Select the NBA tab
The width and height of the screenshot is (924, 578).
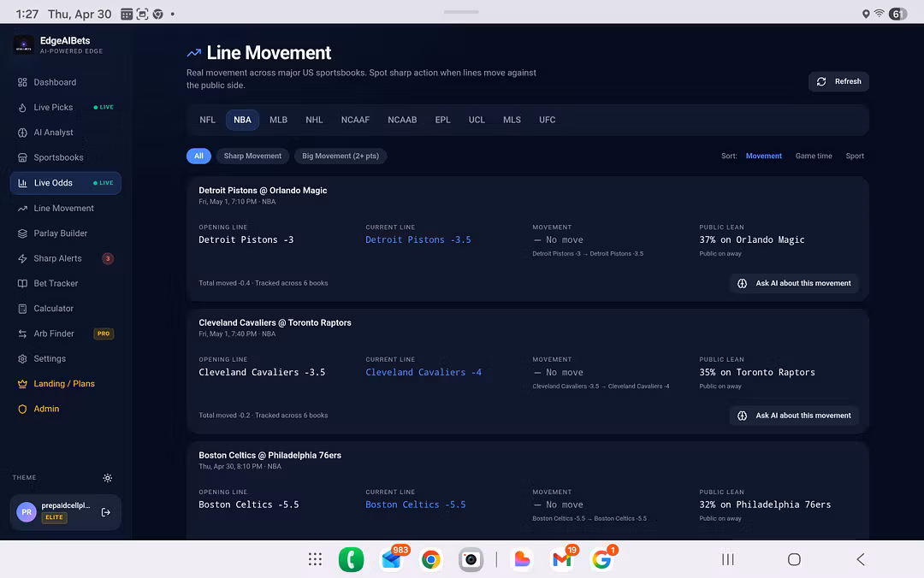point(242,120)
